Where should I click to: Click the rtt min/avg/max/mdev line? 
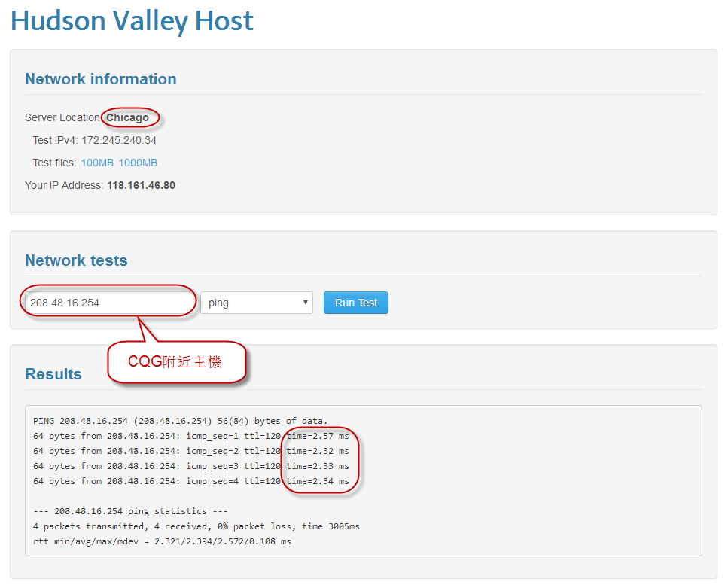163,541
